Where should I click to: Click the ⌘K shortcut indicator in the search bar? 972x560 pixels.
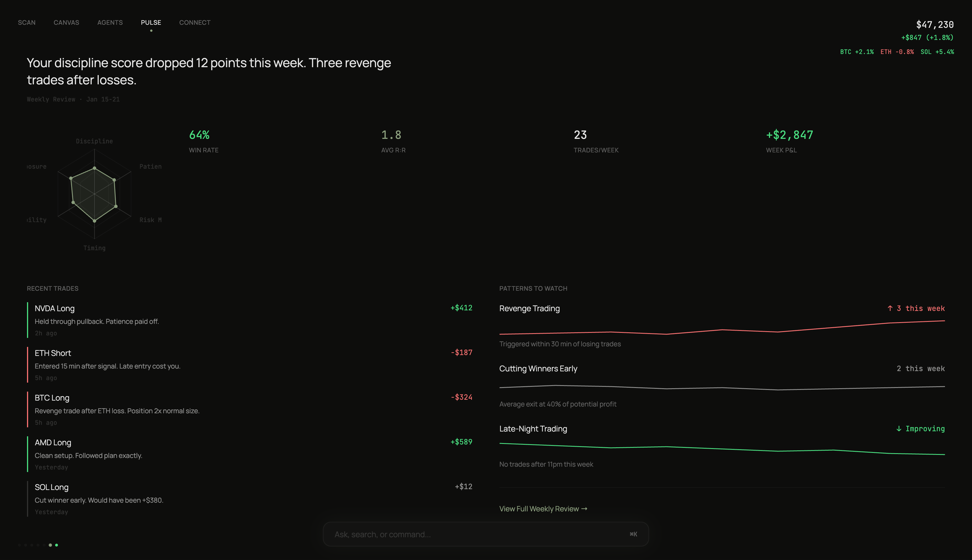pyautogui.click(x=633, y=534)
